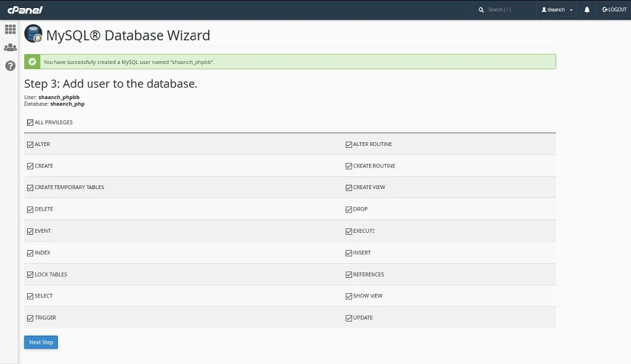Toggle the TRIGGER privilege checkbox
631x364 pixels.
pos(30,318)
